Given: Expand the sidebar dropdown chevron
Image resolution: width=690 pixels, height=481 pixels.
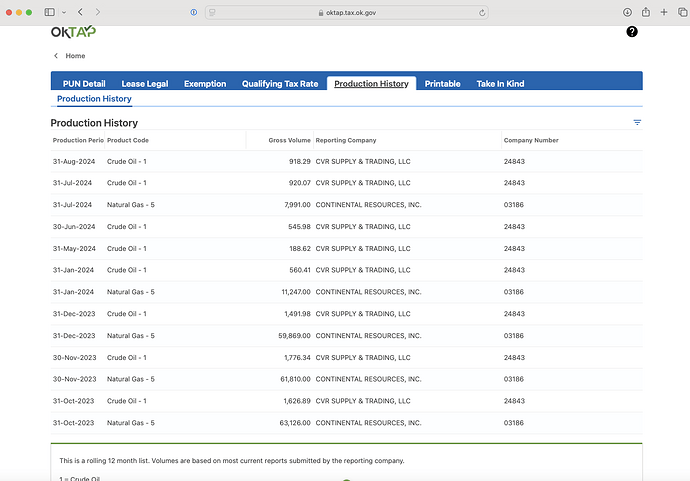Looking at the screenshot, I should point(66,12).
